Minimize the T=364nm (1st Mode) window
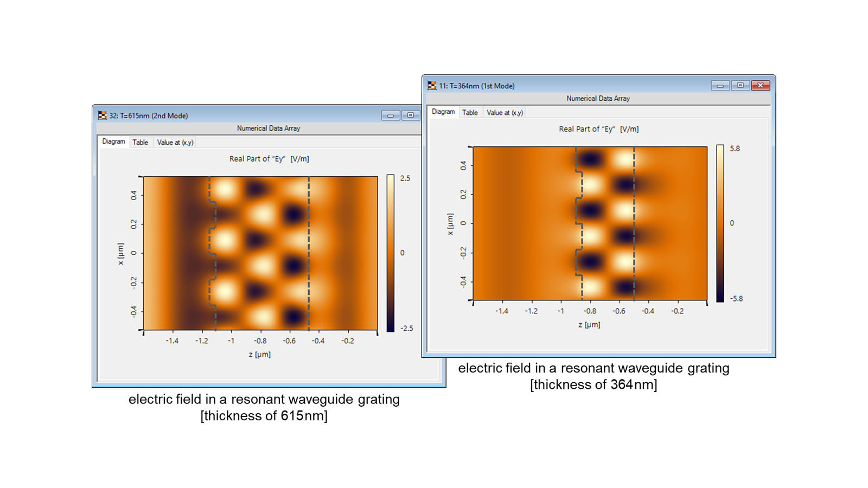The image size is (868, 488). point(720,86)
